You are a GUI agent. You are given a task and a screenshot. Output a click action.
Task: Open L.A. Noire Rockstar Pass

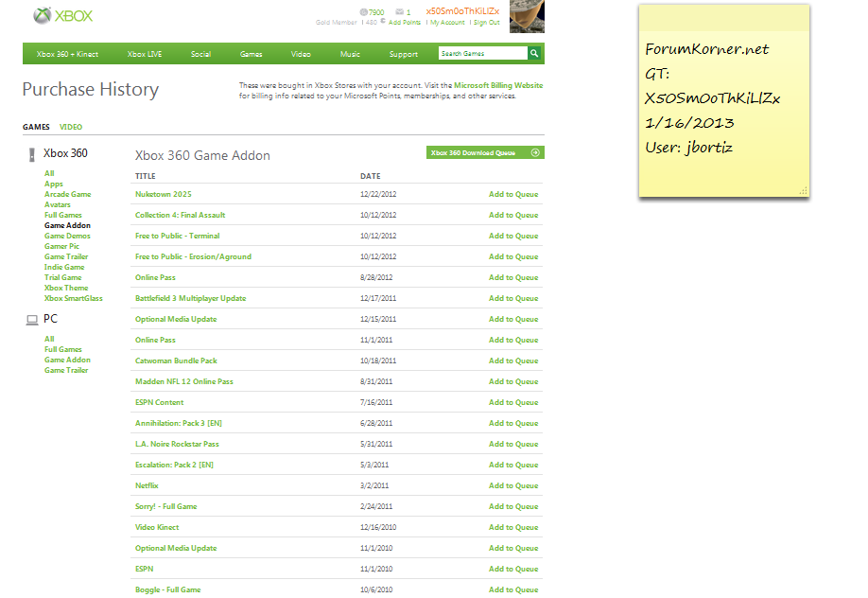[x=177, y=444]
